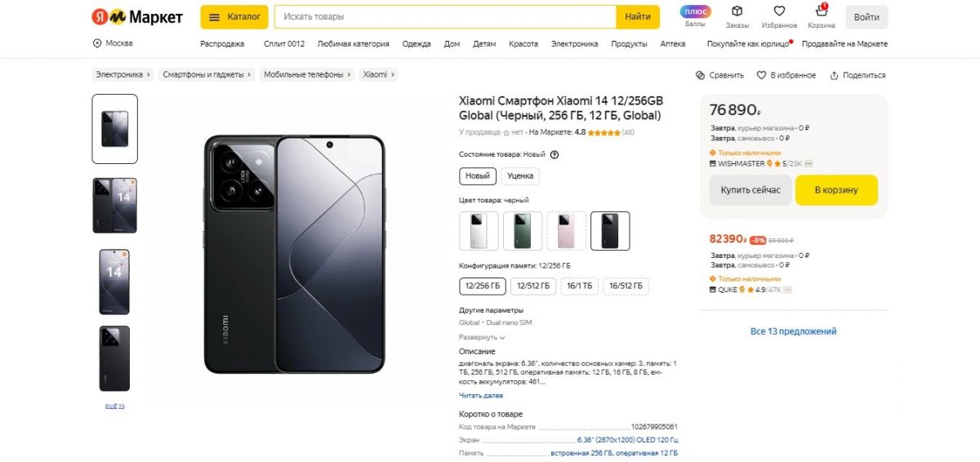
Task: Open the Москва location selector
Action: point(113,43)
